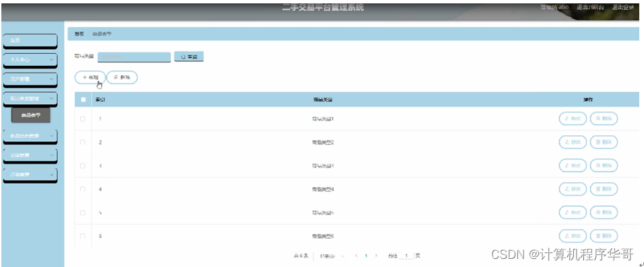Image resolution: width=644 pixels, height=267 pixels.
Task: Expand the sidebar menu just above 订单管理
Action: 30,155
